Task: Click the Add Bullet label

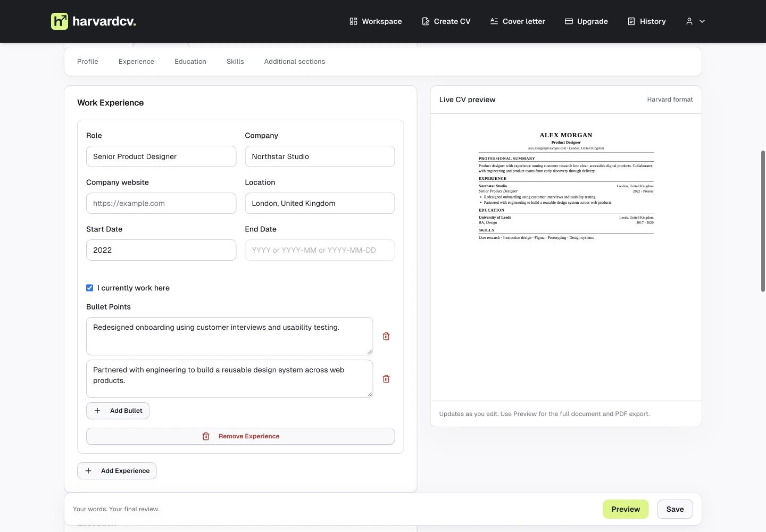Action: [x=126, y=411]
